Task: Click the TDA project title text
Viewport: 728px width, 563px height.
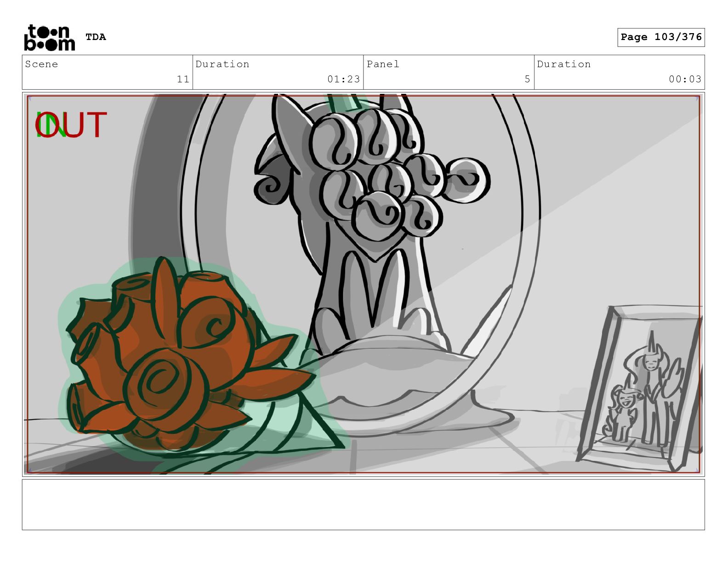Action: [x=96, y=37]
